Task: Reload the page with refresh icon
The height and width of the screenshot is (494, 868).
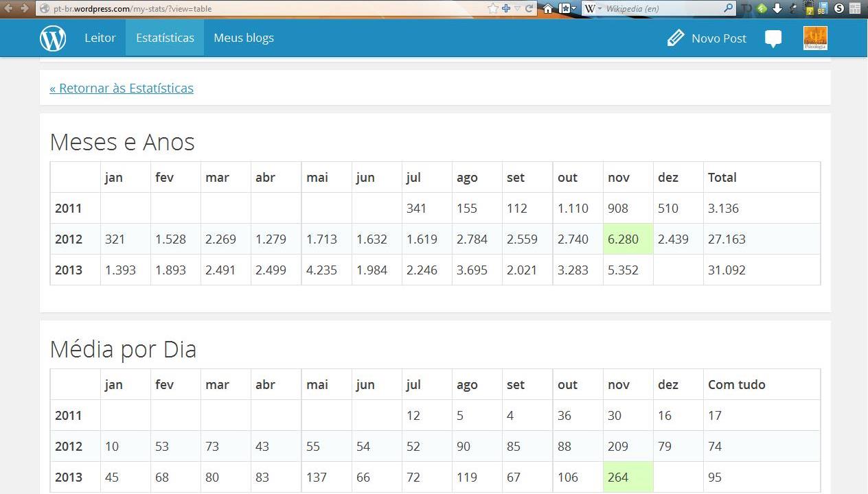Action: pyautogui.click(x=529, y=9)
